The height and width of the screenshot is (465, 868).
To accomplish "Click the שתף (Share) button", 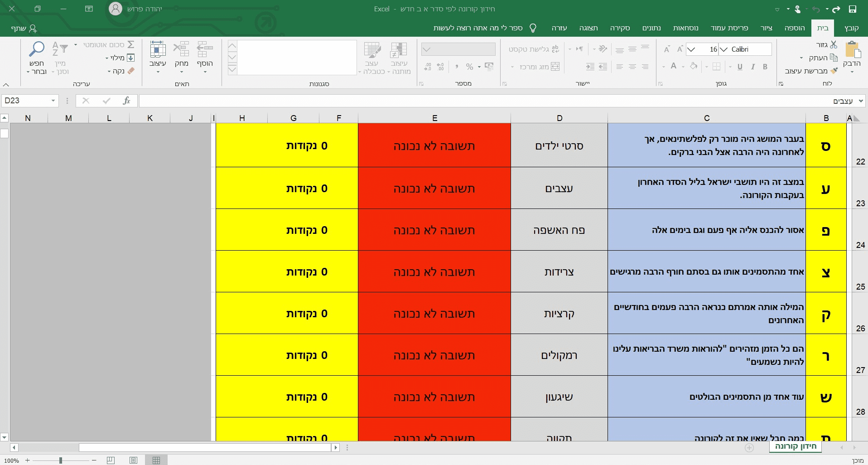I will (24, 28).
